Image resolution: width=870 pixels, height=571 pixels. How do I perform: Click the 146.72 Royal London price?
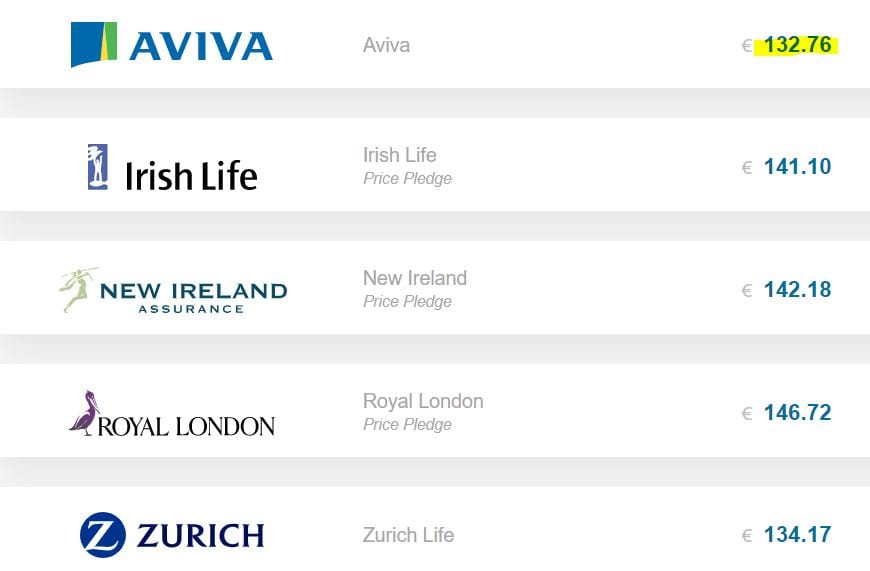(797, 412)
